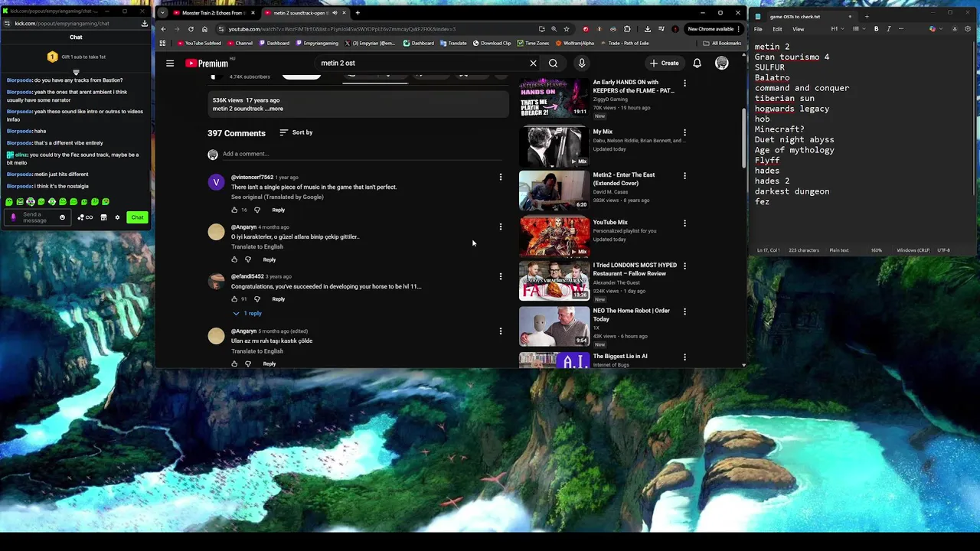Reload the YouTube page in Chrome

pos(191,29)
